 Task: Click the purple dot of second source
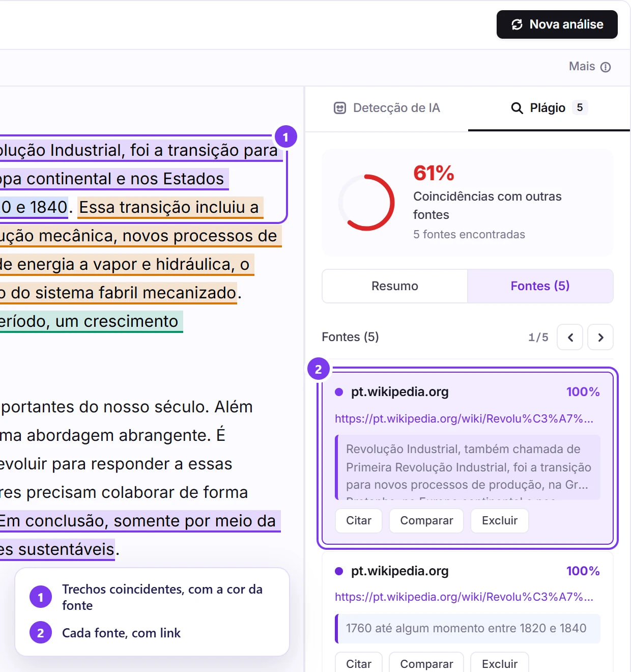click(339, 571)
